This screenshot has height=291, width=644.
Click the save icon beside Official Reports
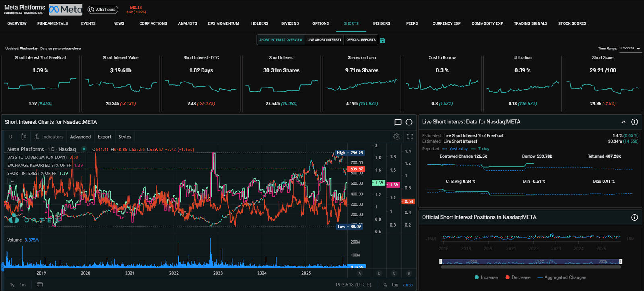click(x=382, y=40)
